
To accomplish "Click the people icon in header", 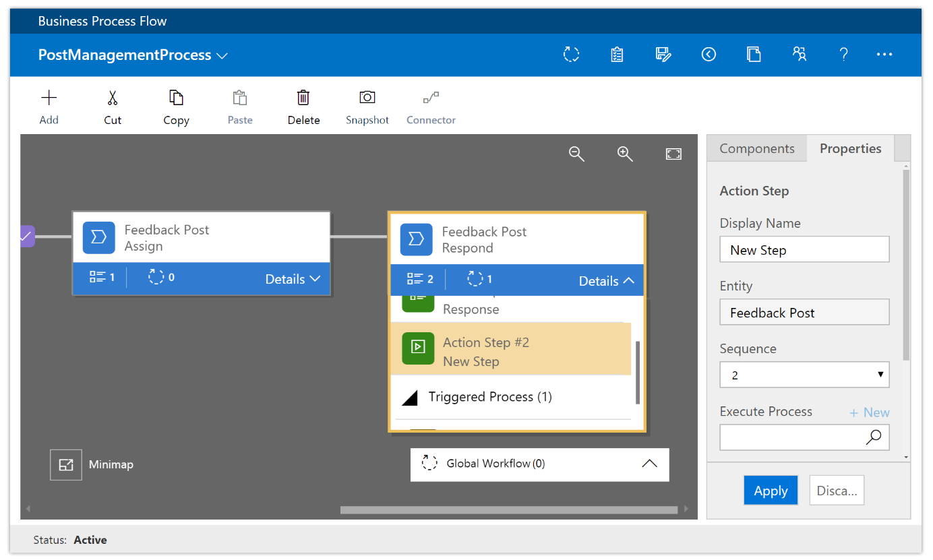I will coord(800,55).
